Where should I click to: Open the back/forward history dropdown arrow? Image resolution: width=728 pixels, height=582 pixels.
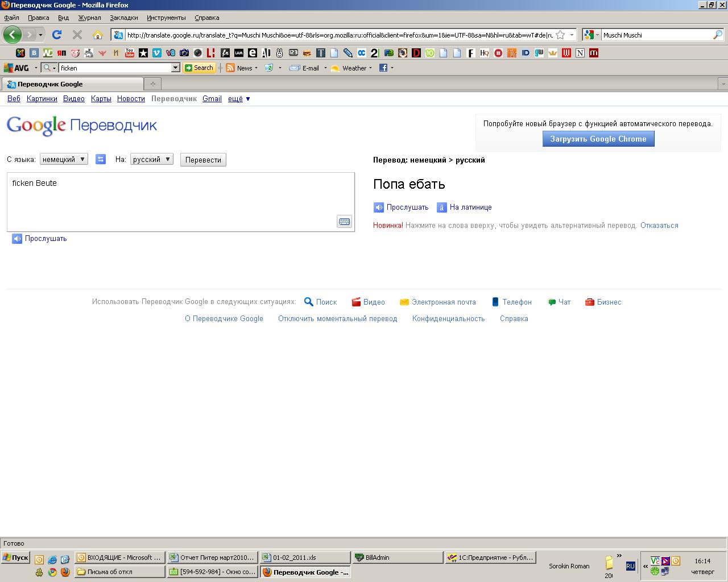40,35
